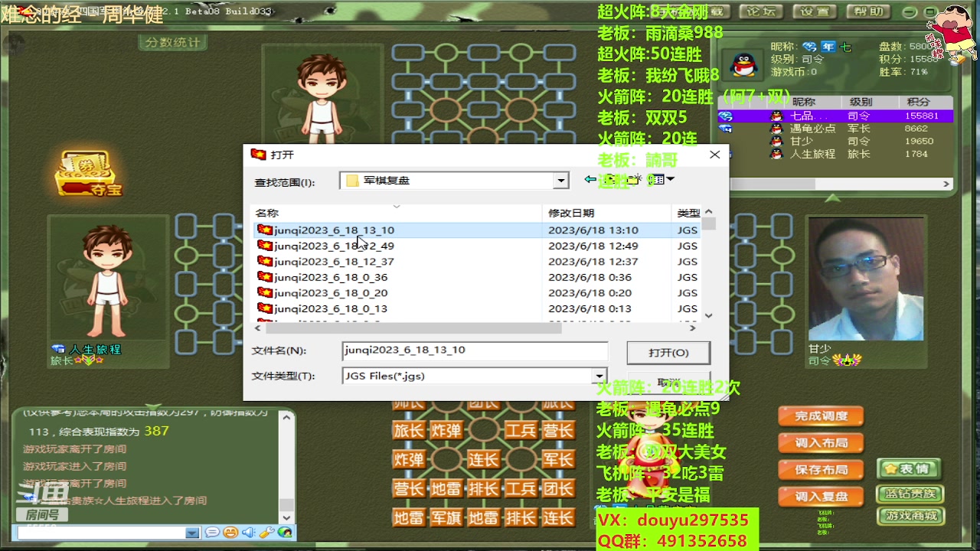Minimize the game window
The width and height of the screenshot is (980, 551).
[x=910, y=12]
